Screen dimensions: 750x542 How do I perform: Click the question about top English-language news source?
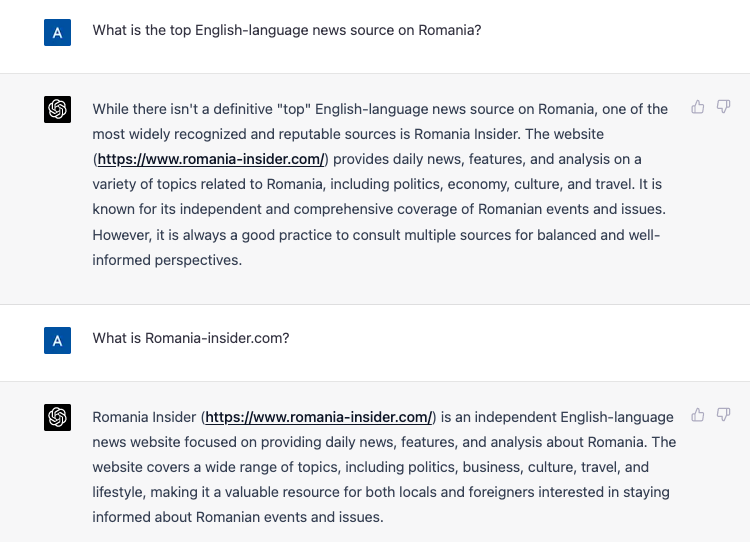point(287,30)
